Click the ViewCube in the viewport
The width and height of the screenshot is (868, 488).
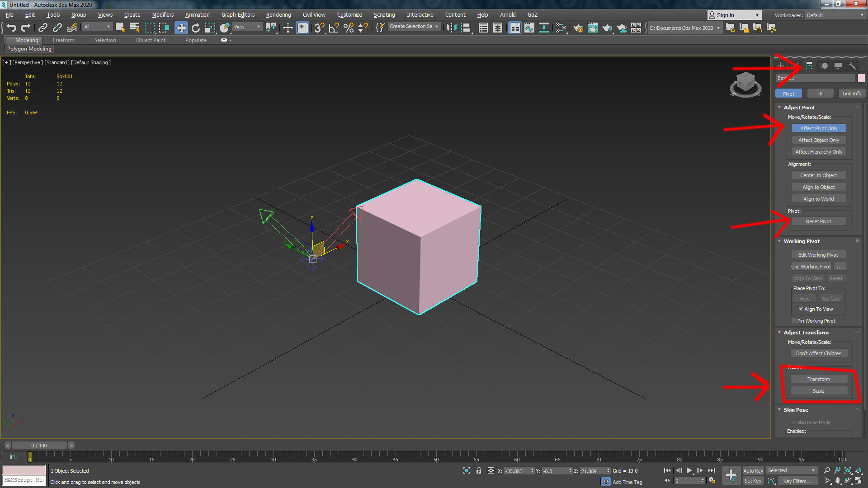pyautogui.click(x=745, y=84)
